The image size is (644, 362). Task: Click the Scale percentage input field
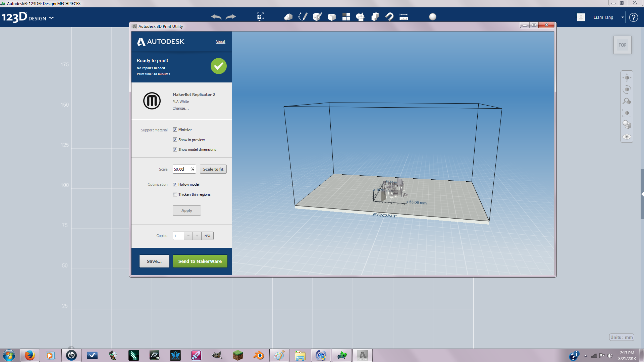[x=184, y=169]
